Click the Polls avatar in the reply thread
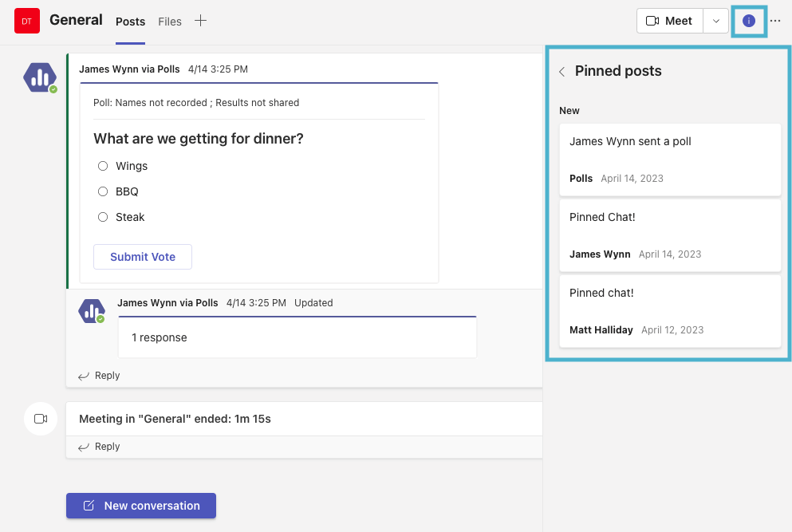 [x=92, y=310]
